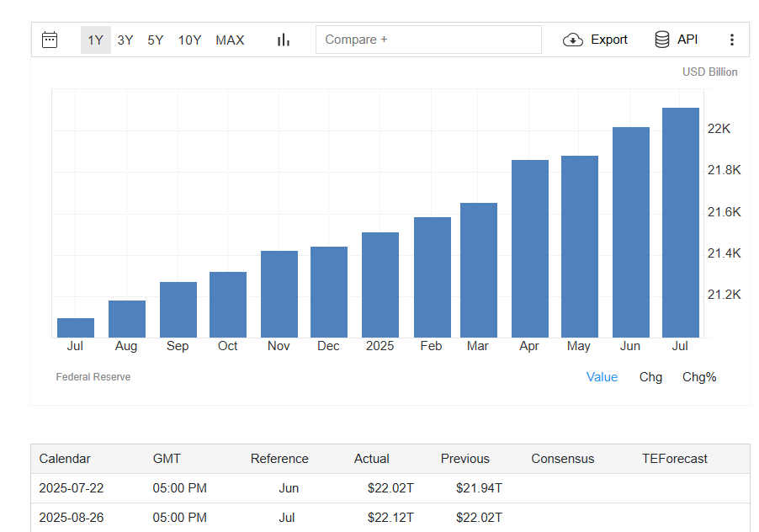This screenshot has height=532, width=759.
Task: Click the 21.2K y-axis label
Action: click(724, 295)
